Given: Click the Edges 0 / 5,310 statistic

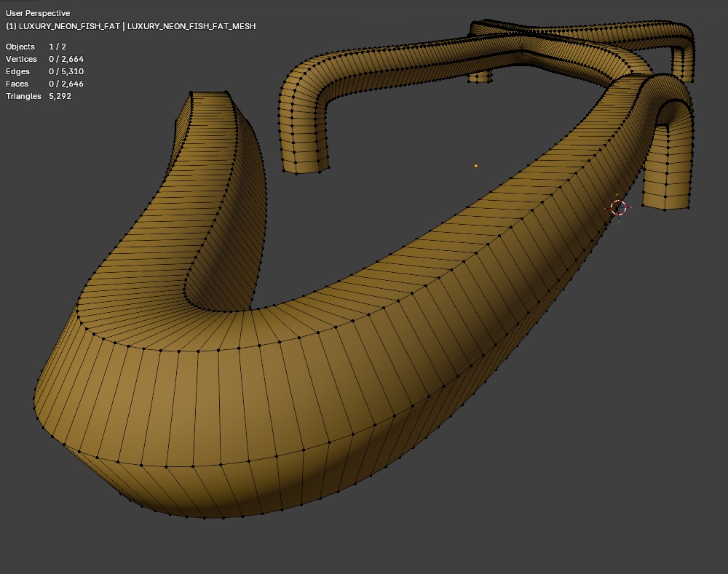Looking at the screenshot, I should click(44, 71).
